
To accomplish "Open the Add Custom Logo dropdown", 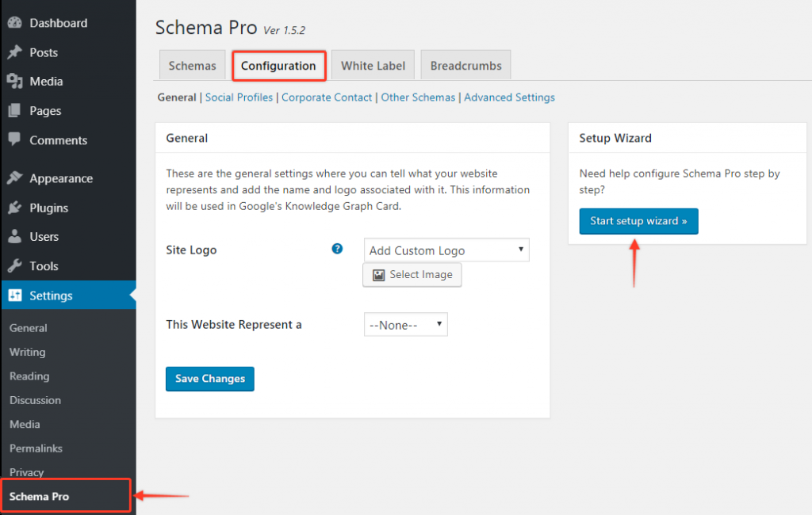I will tap(446, 250).
